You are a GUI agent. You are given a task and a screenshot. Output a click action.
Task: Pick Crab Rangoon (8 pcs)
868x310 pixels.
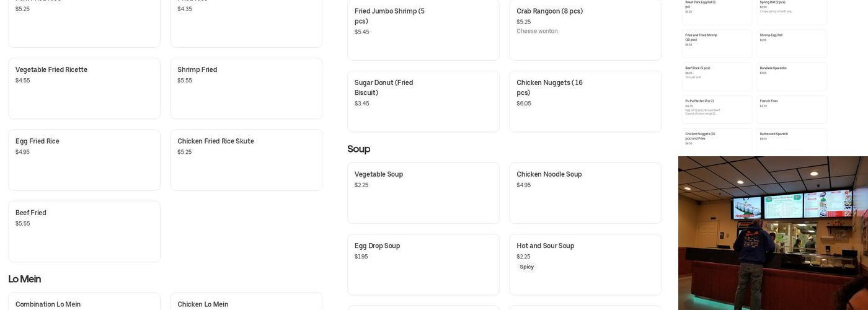(585, 29)
